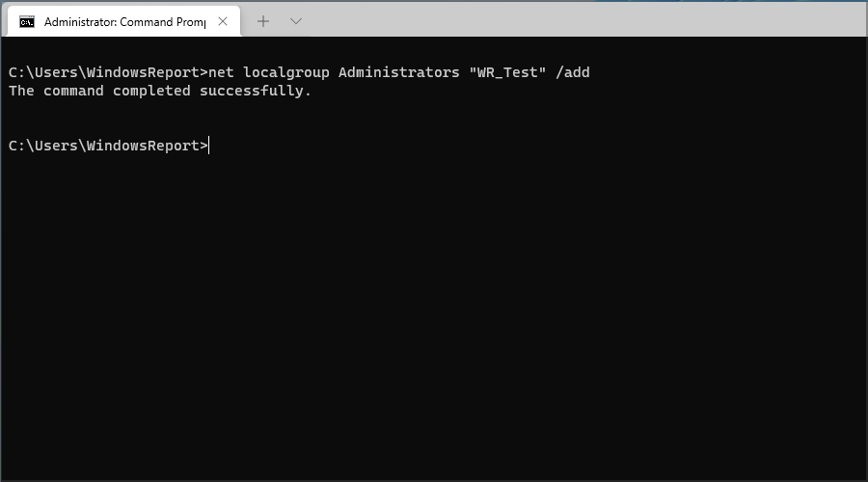Click the word localgroup in the command
The width and height of the screenshot is (868, 482).
286,72
